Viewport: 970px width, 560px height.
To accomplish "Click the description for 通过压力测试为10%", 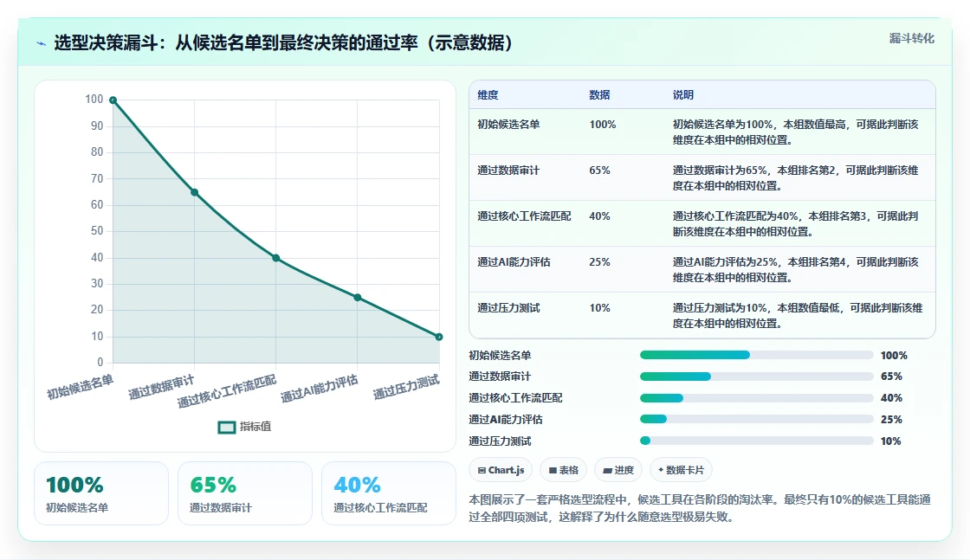I will [798, 315].
